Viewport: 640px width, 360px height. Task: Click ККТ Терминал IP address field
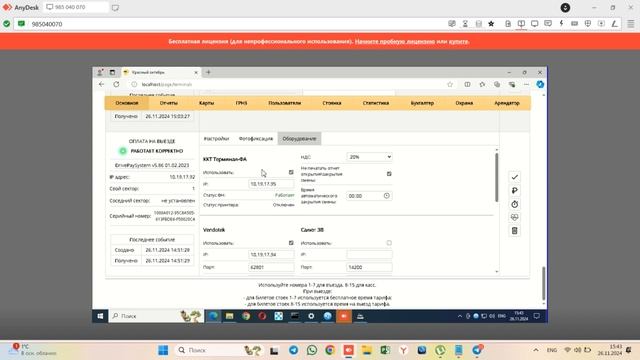(x=271, y=184)
